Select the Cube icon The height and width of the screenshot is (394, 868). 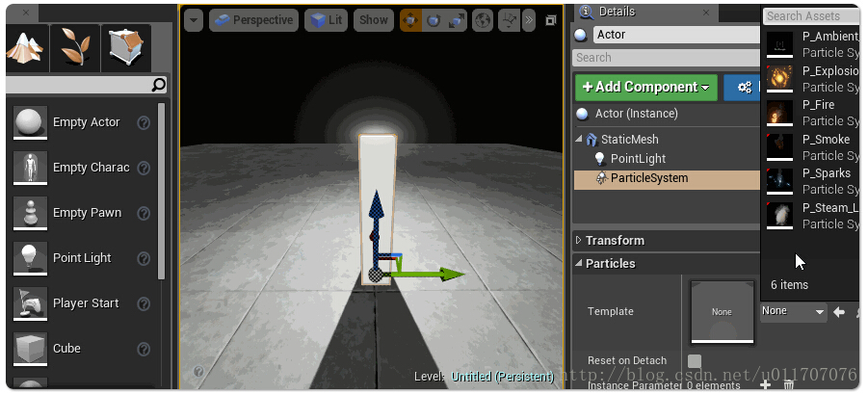tap(30, 349)
